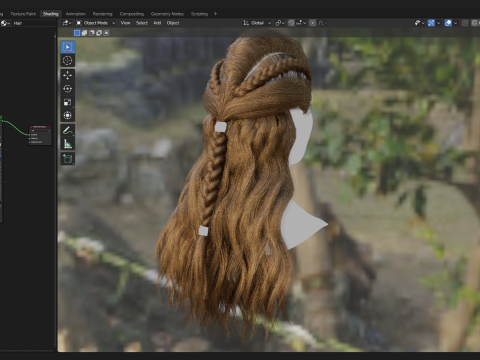This screenshot has width=480, height=360.
Task: Add a new workspace with plus
Action: (215, 14)
